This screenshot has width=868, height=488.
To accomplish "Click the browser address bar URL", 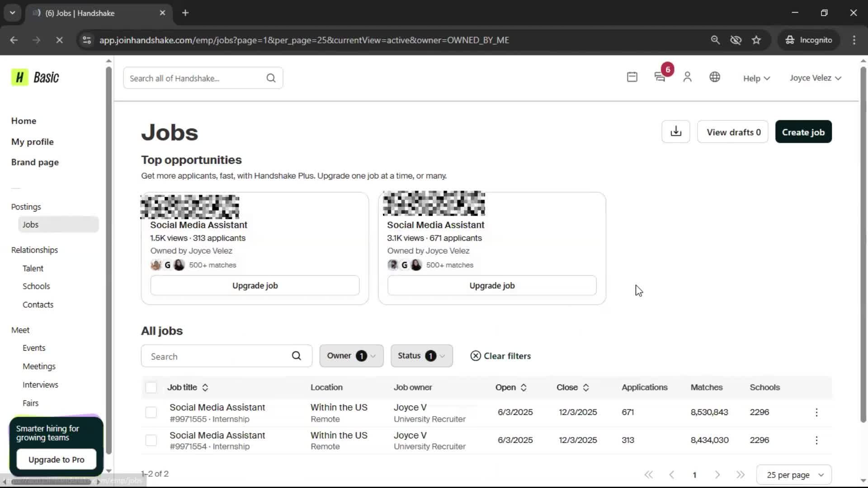I will 304,40.
